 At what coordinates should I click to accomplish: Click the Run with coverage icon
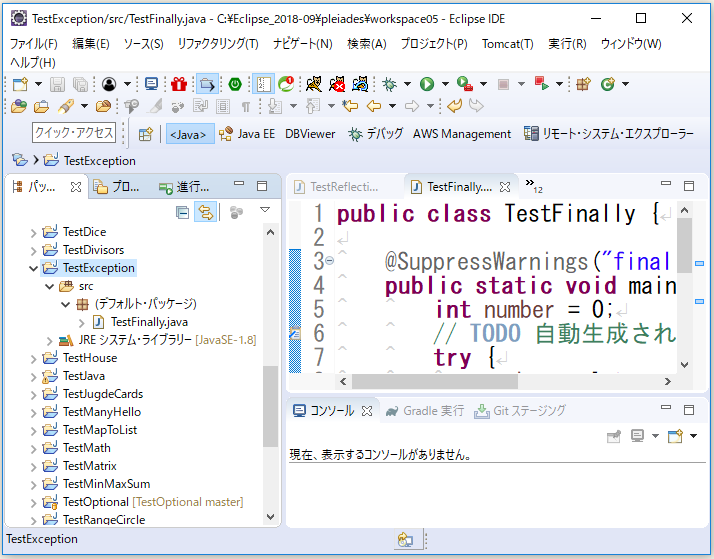464,84
